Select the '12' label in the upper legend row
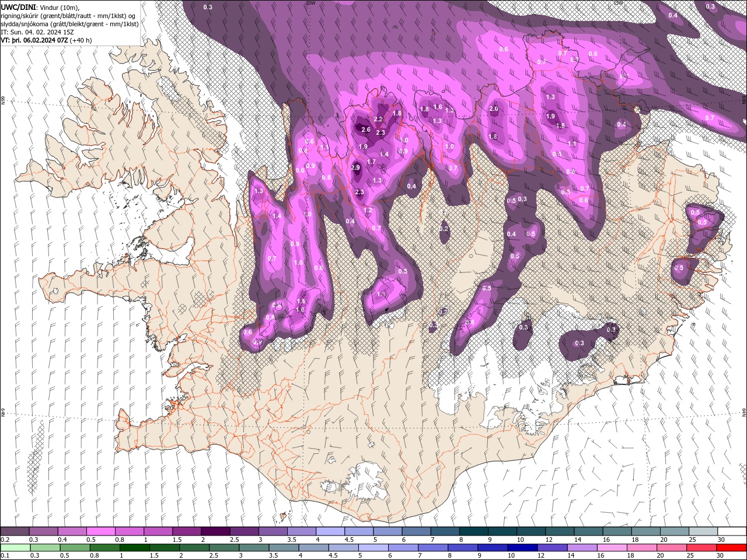The image size is (747, 560). (548, 540)
